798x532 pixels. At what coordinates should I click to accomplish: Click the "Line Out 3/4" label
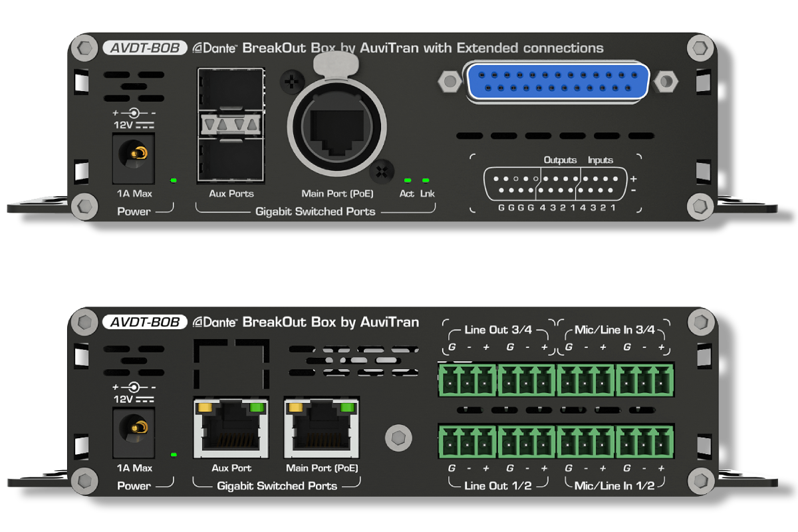(x=499, y=331)
